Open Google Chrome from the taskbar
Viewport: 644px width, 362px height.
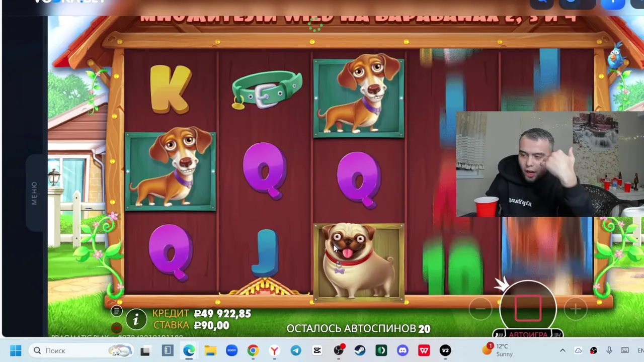pyautogui.click(x=253, y=350)
